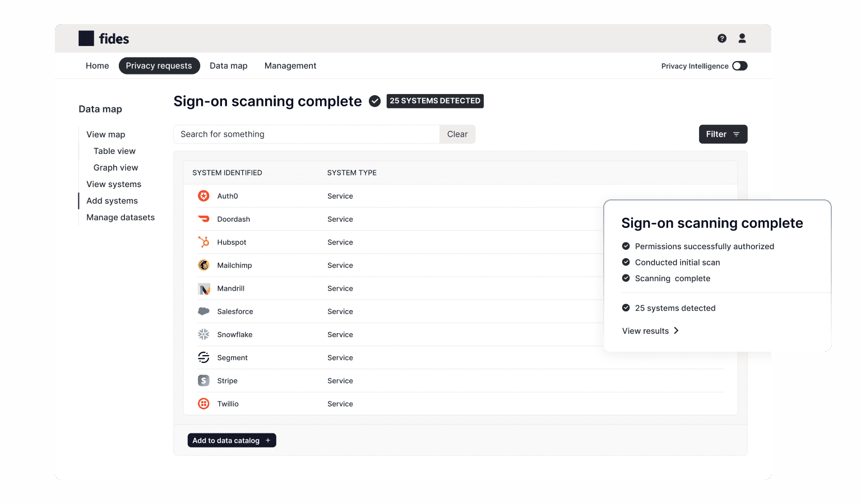Open Table view in the sidebar

(x=114, y=151)
